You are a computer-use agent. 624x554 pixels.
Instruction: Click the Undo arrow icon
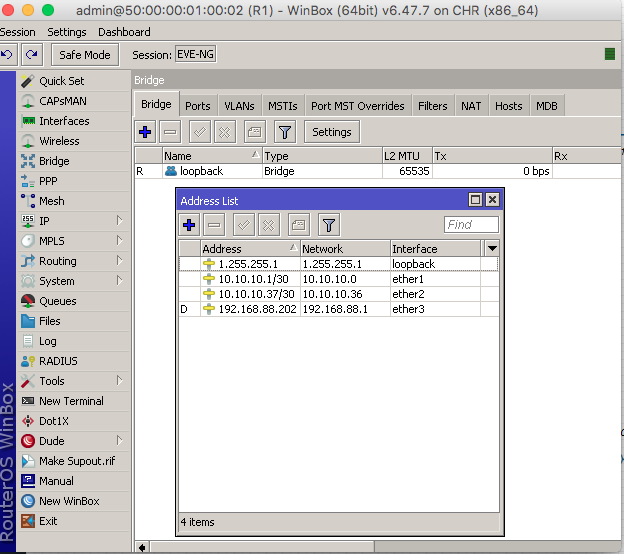(x=8, y=55)
